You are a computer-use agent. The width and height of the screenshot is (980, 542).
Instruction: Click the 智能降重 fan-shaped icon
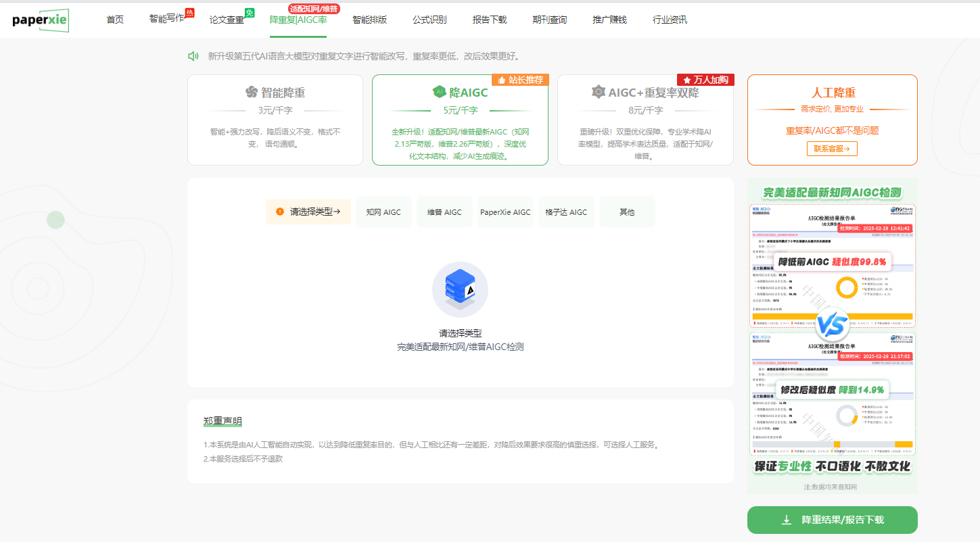[252, 93]
